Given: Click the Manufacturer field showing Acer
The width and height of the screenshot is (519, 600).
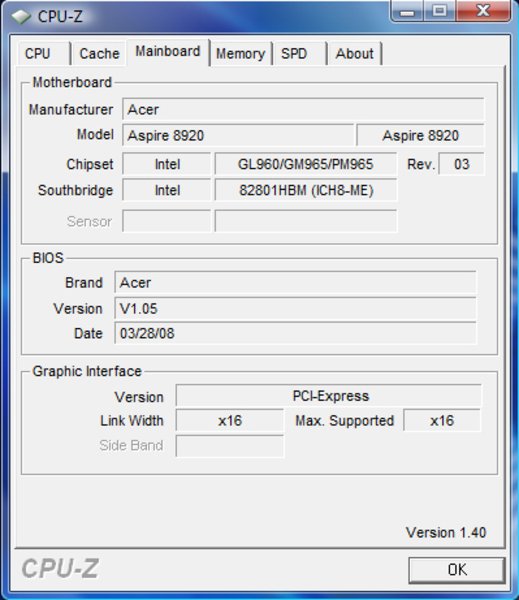Looking at the screenshot, I should 303,109.
